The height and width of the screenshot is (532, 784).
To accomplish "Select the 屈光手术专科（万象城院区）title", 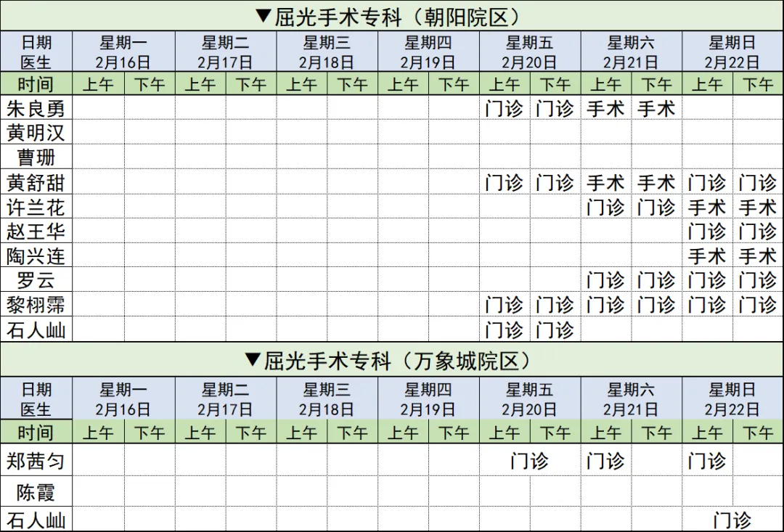I will (x=388, y=361).
